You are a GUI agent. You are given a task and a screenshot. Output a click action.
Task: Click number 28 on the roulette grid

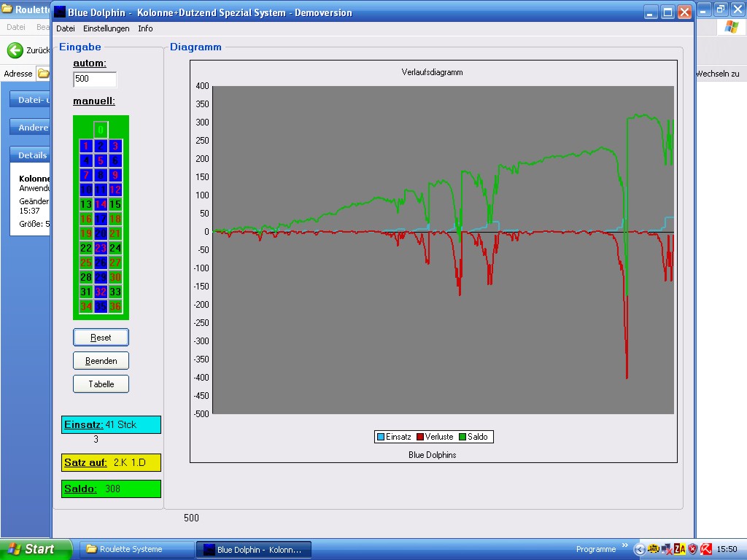coord(86,277)
